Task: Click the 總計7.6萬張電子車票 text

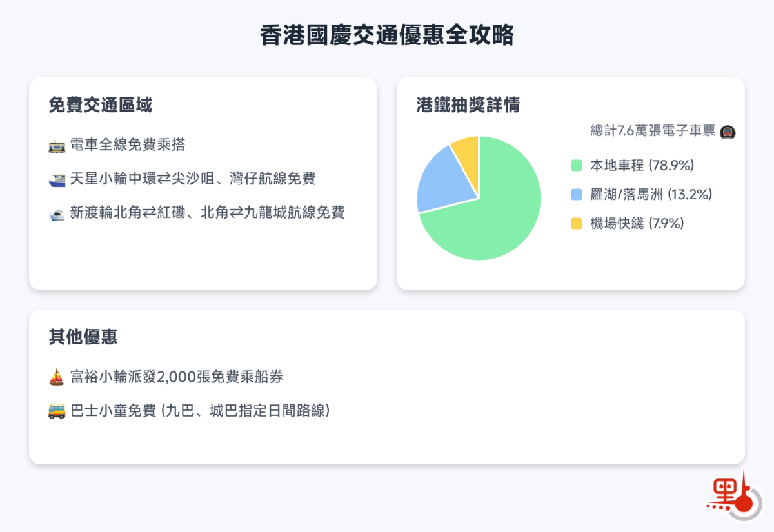Action: coord(653,131)
